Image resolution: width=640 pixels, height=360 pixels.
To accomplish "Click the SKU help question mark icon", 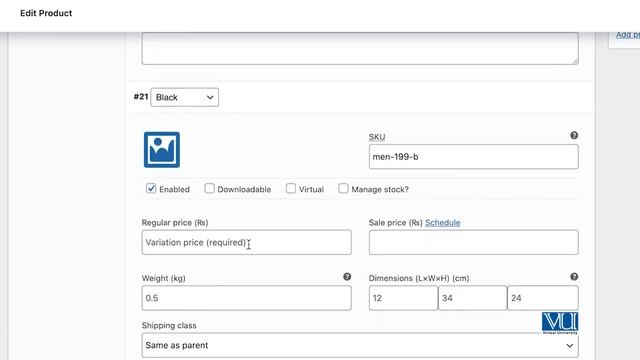I will click(x=574, y=135).
